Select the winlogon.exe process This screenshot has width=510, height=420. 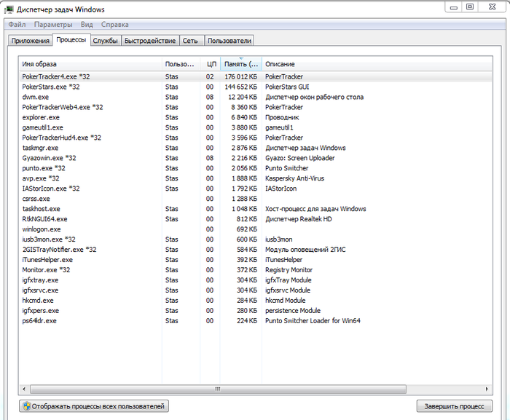[x=255, y=229]
